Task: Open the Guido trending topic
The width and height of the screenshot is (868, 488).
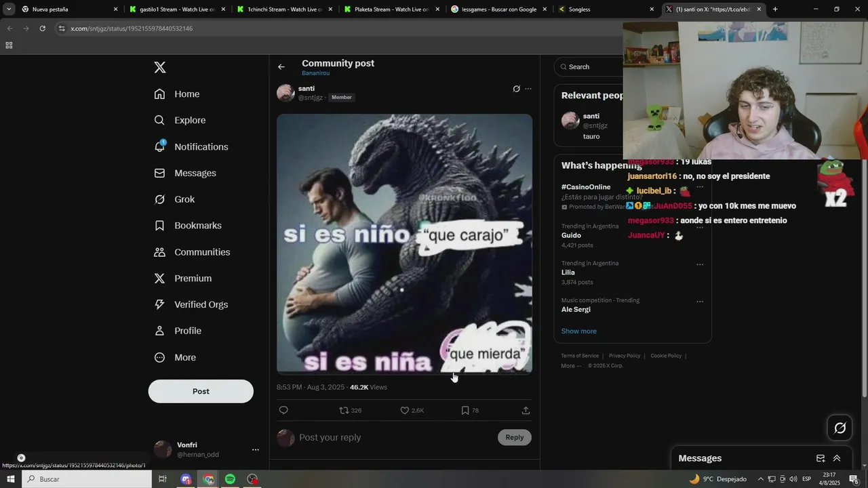Action: 571,235
